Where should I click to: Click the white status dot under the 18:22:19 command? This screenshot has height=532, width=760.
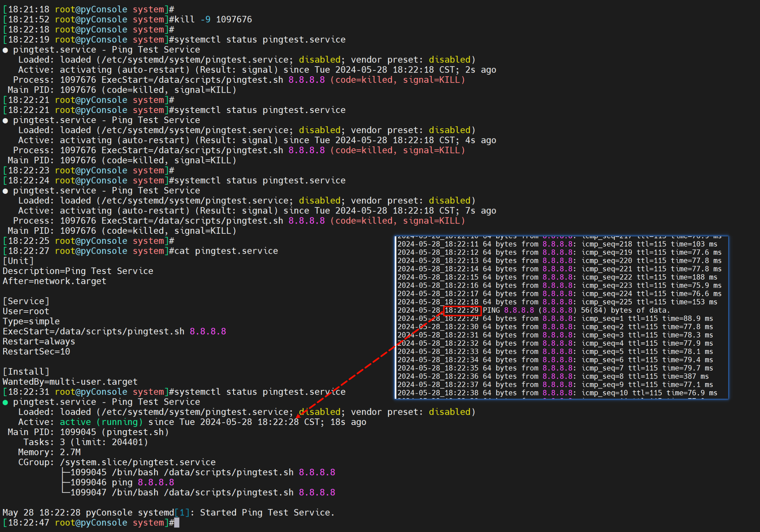click(x=5, y=50)
